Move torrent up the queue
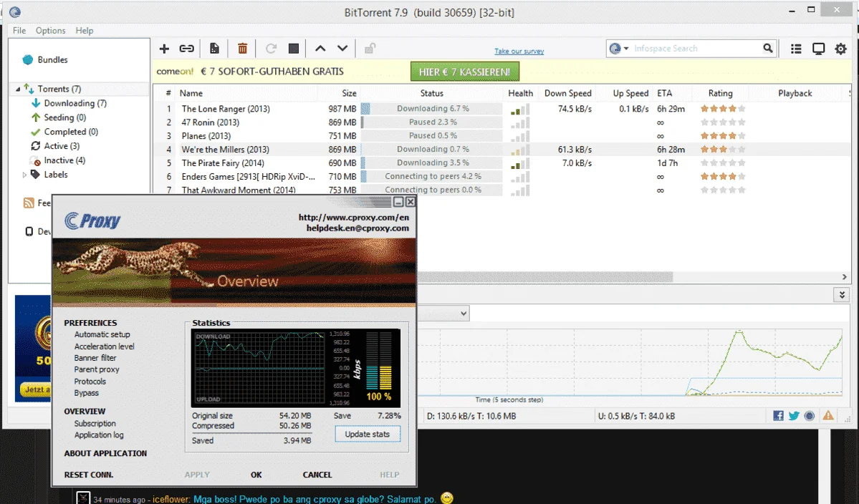This screenshot has width=859, height=504. (x=320, y=49)
